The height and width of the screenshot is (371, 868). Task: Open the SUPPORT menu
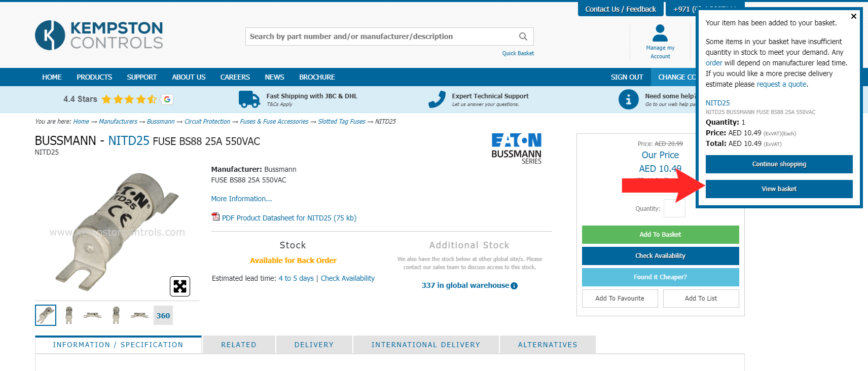(142, 77)
